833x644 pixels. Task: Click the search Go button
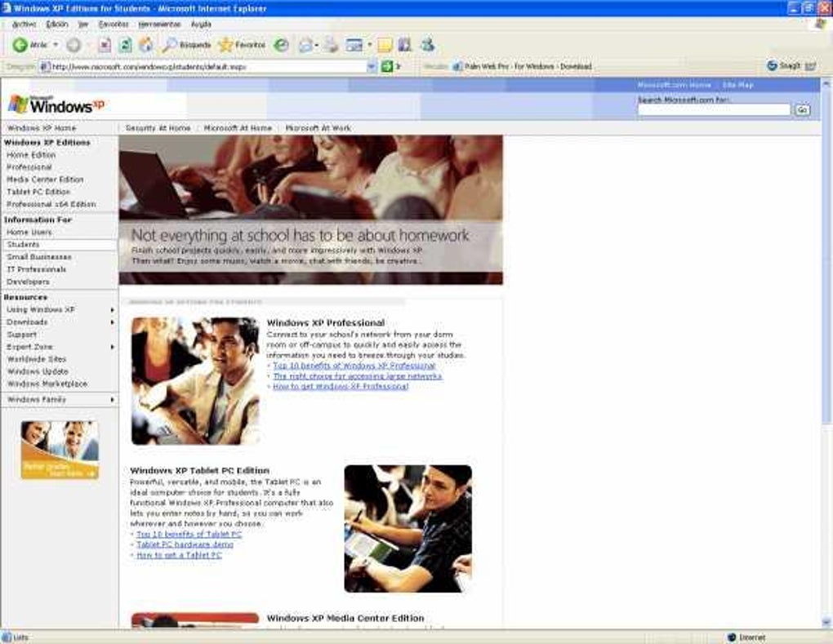802,110
